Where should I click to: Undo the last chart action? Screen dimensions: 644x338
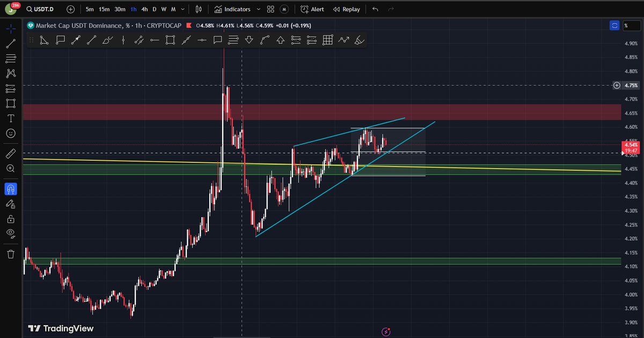pos(375,9)
